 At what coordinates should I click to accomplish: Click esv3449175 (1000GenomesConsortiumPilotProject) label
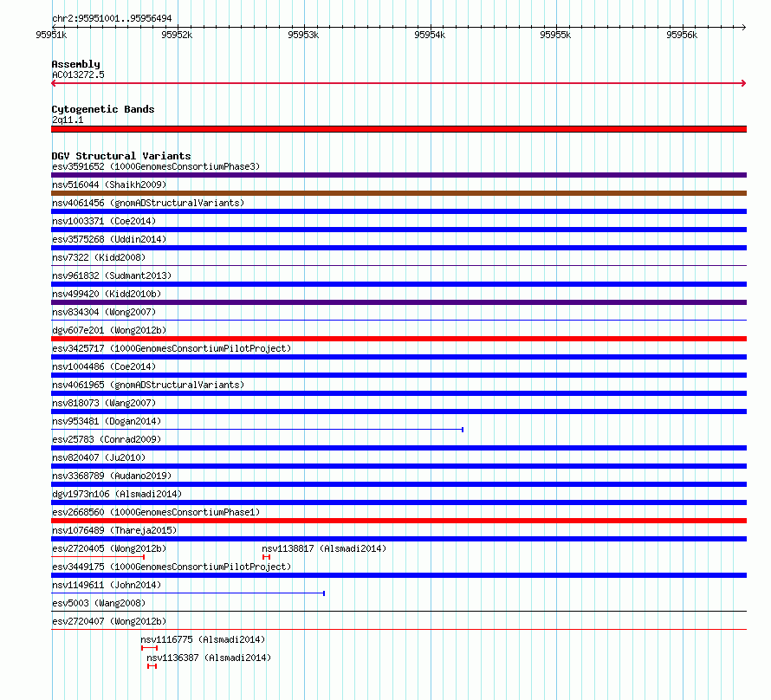172,567
